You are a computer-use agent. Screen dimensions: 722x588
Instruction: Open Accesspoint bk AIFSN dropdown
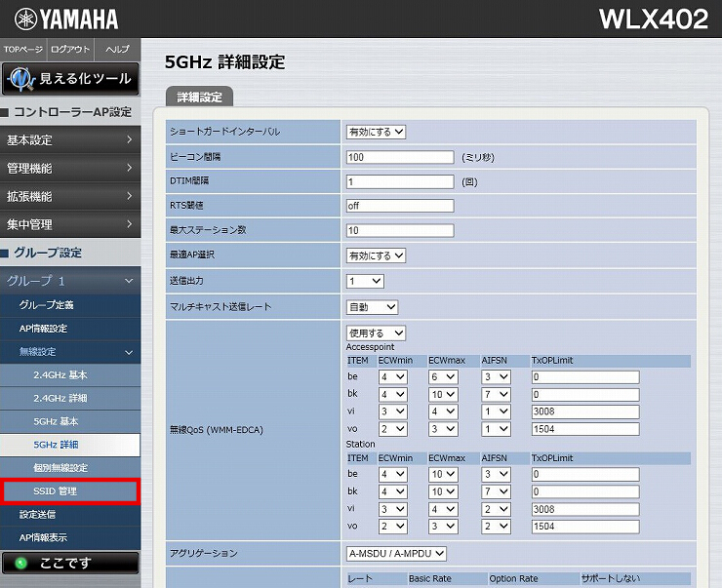(496, 395)
